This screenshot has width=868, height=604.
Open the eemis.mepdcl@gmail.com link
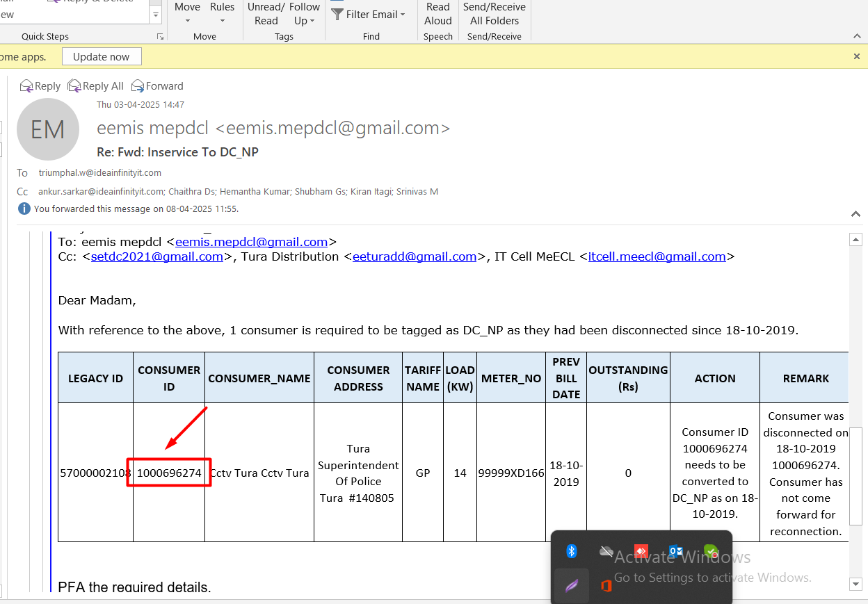tap(251, 242)
